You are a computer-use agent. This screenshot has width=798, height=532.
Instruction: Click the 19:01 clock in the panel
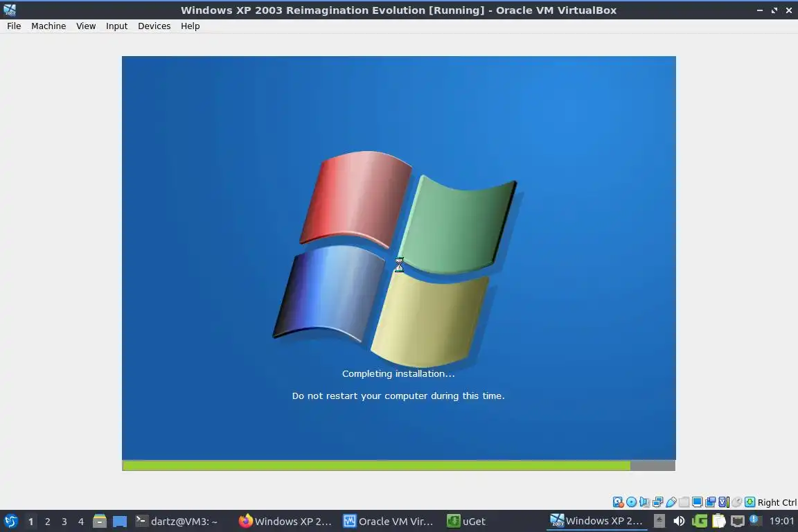(781, 521)
